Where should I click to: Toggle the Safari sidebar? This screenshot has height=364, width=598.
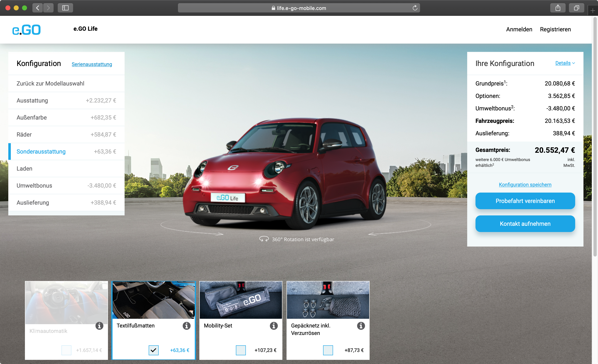65,8
